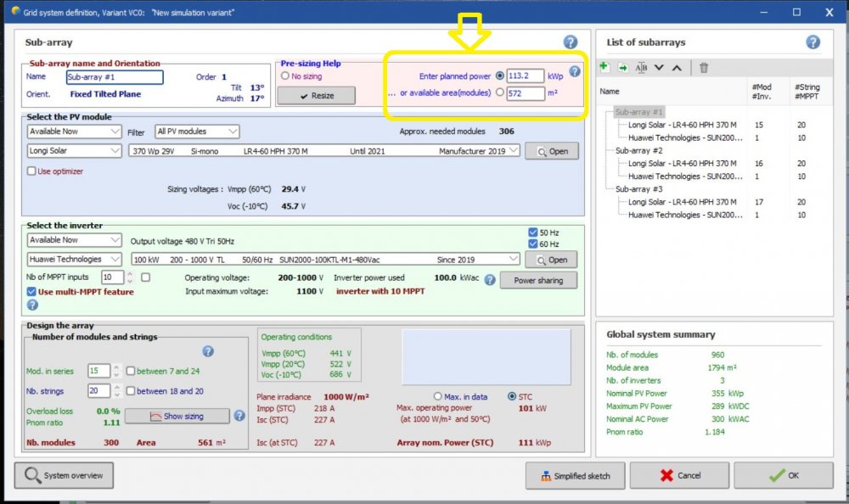Select Sub-array #2 in the list
The width and height of the screenshot is (849, 504).
639,150
